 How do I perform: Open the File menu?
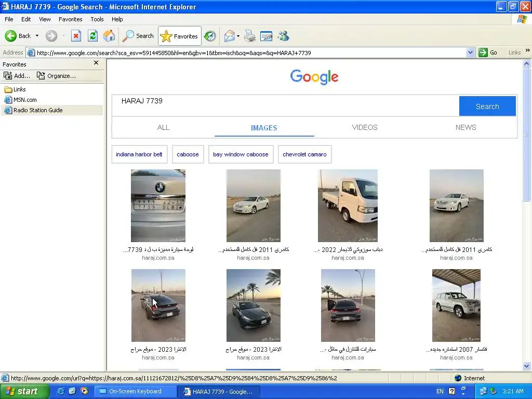click(9, 19)
